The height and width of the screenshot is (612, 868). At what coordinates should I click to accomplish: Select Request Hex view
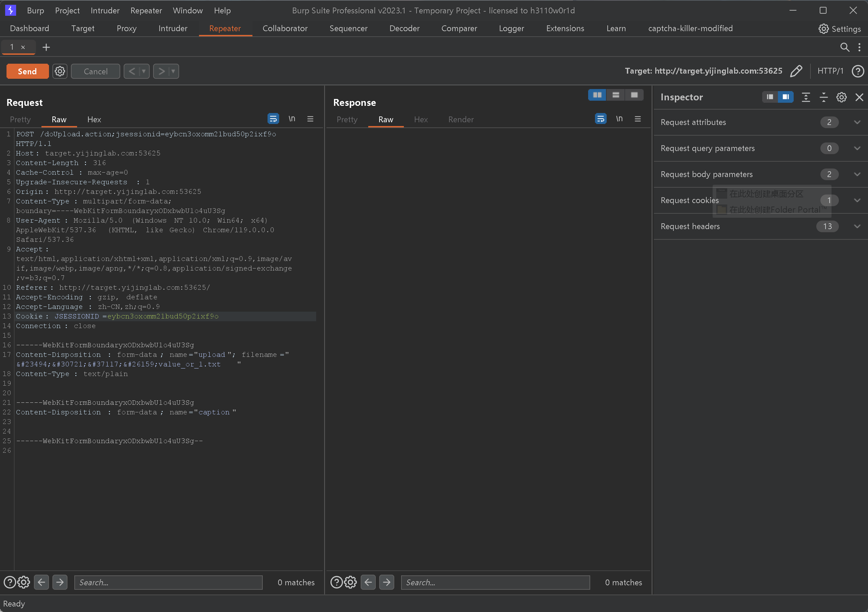point(94,120)
